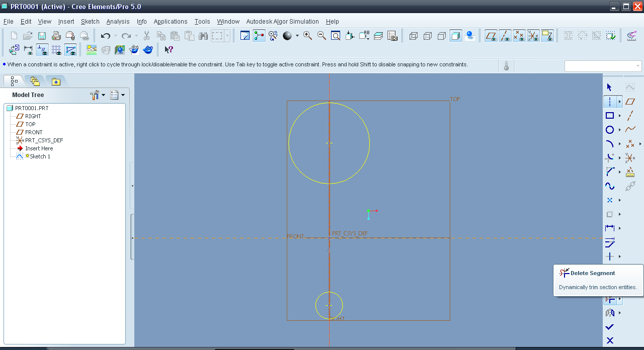
Task: Click the Save disk icon
Action: pyautogui.click(x=42, y=36)
